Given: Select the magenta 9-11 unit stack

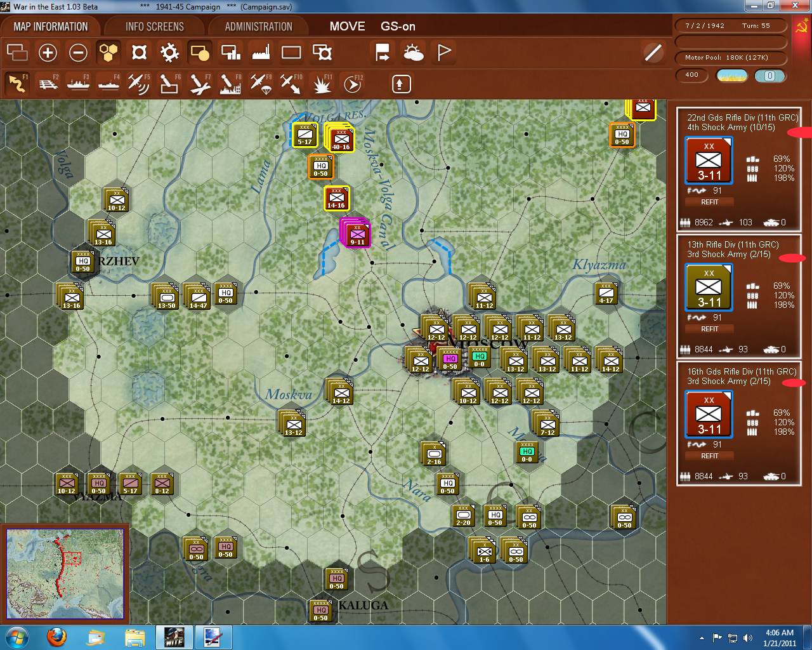Looking at the screenshot, I should [x=357, y=234].
